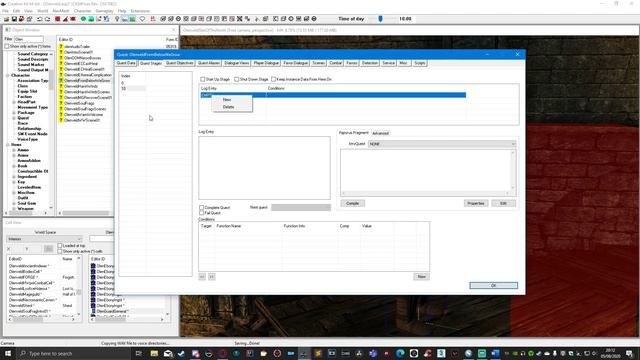Click the Properties button

click(x=476, y=203)
